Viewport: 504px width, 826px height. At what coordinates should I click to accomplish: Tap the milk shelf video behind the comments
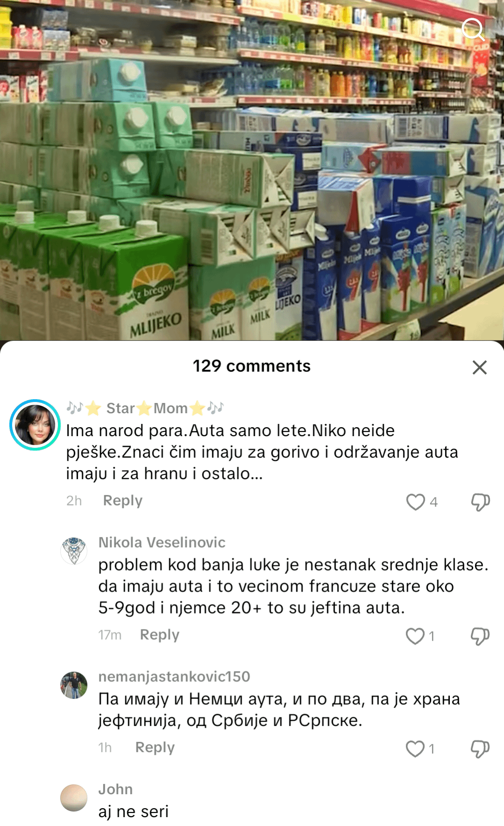point(252,170)
